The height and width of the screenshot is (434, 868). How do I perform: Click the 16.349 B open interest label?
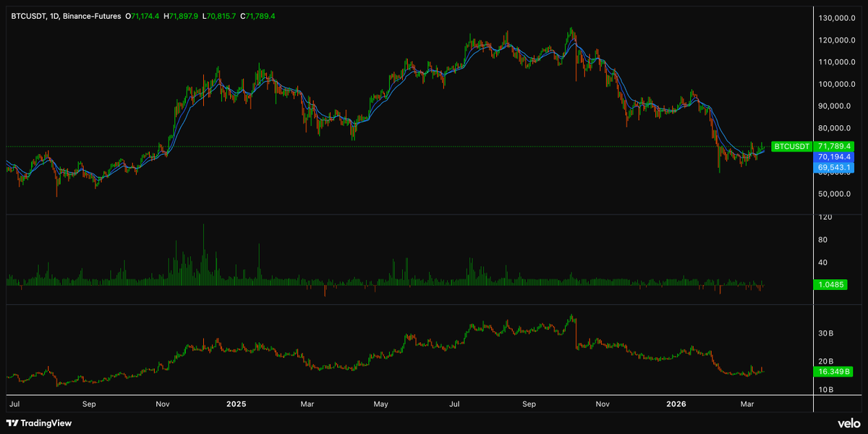coord(833,370)
